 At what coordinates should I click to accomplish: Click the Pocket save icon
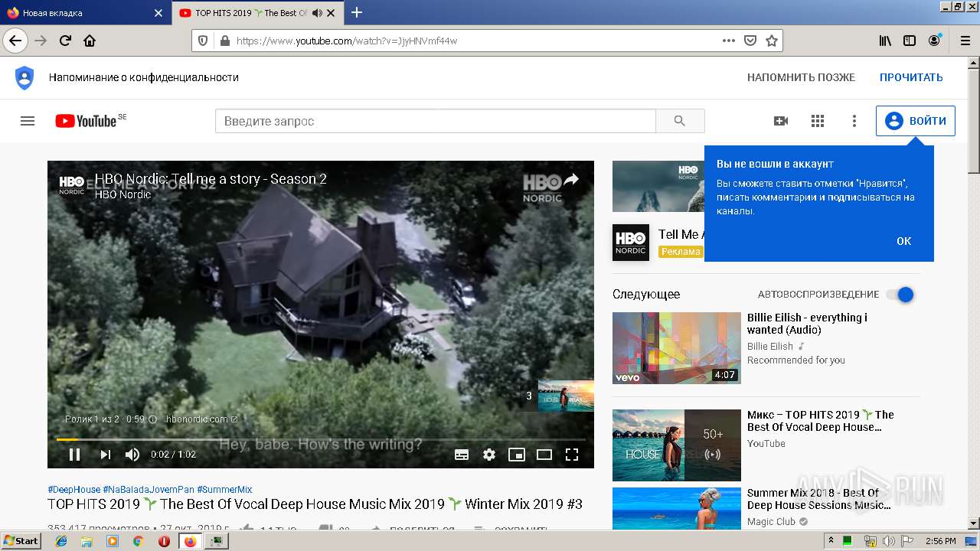pyautogui.click(x=750, y=41)
